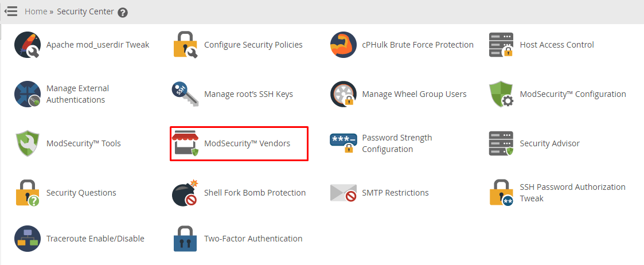Click the Host Access Control server icon
The width and height of the screenshot is (644, 265).
pyautogui.click(x=501, y=45)
